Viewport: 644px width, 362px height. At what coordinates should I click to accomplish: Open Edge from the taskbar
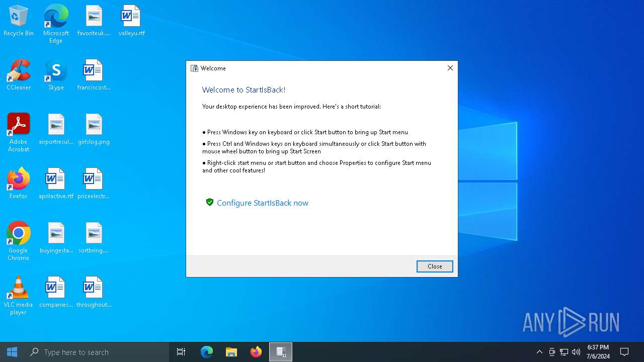(206, 352)
